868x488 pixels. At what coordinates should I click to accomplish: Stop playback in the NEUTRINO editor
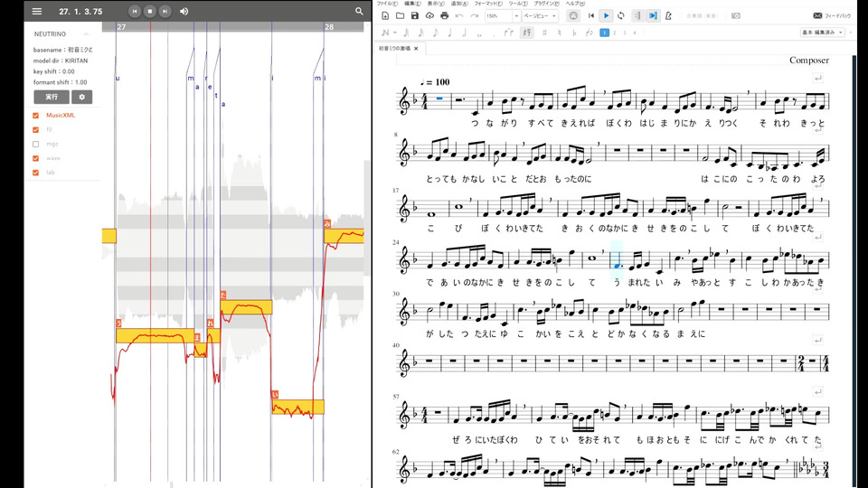coord(149,11)
